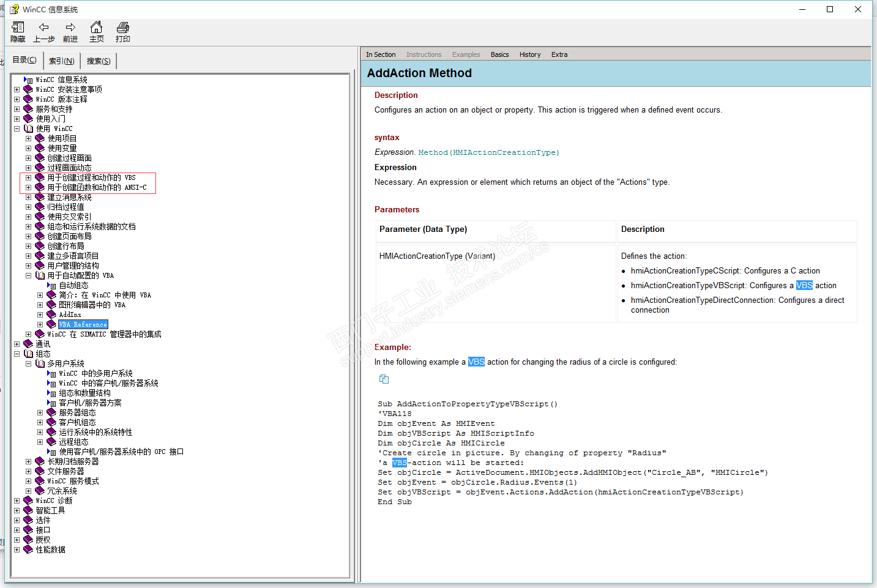Expand the 图形编辑器中的 VBA node

tap(40, 305)
